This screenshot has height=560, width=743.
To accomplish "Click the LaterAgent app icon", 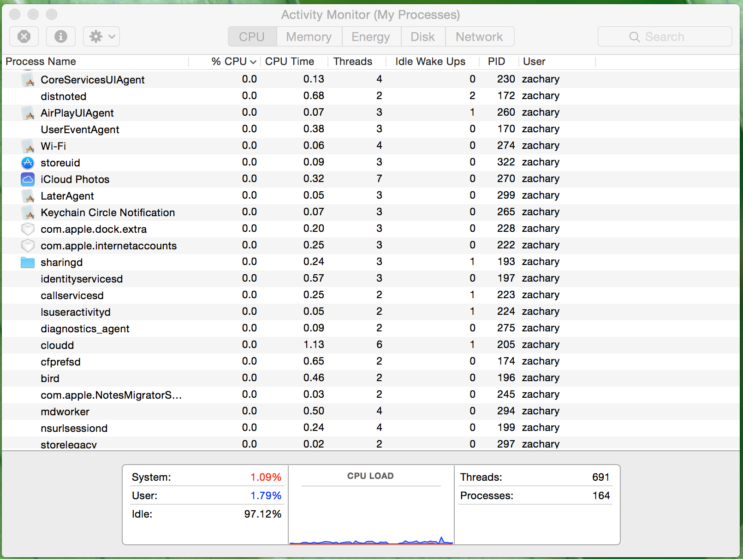I will tap(28, 196).
